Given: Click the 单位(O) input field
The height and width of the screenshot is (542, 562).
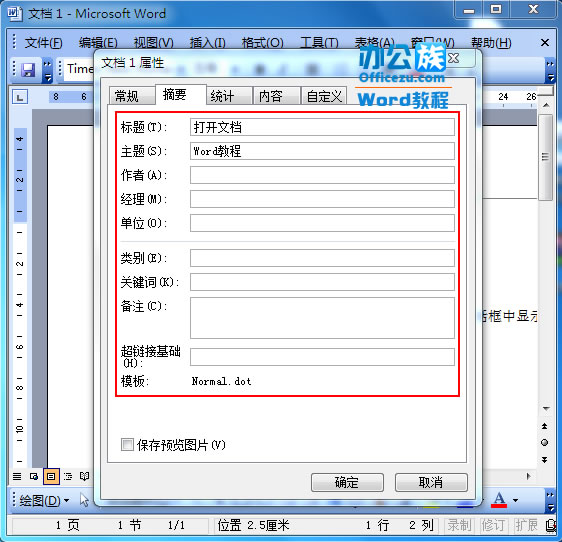Looking at the screenshot, I should point(322,223).
